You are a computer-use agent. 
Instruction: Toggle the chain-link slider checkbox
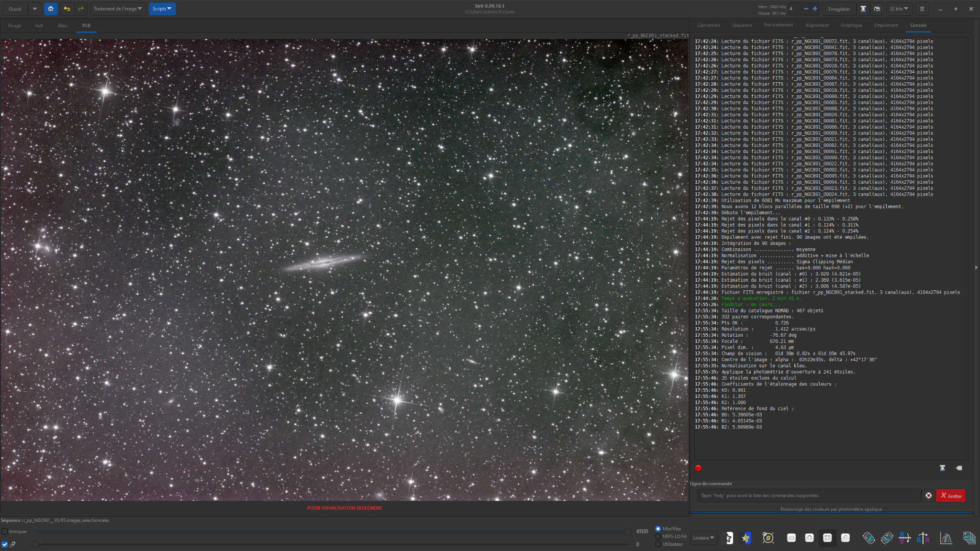[5, 544]
